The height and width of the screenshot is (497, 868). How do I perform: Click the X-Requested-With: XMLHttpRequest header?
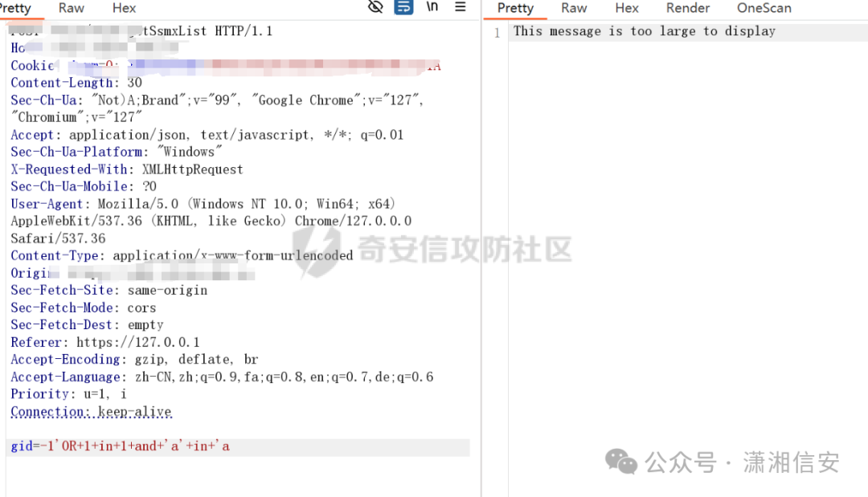pyautogui.click(x=127, y=169)
